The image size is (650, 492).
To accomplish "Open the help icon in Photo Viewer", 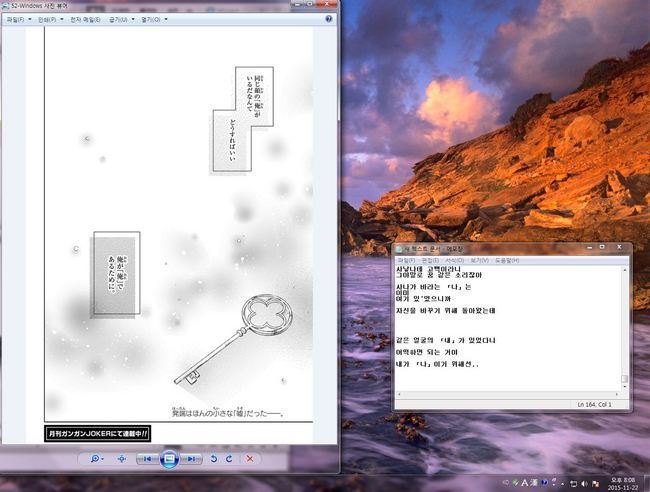I will click(x=329, y=19).
